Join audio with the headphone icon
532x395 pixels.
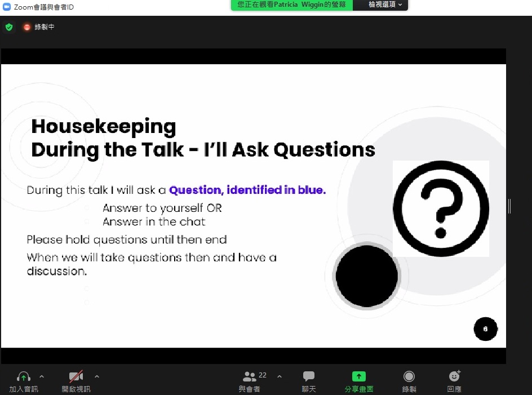point(24,377)
